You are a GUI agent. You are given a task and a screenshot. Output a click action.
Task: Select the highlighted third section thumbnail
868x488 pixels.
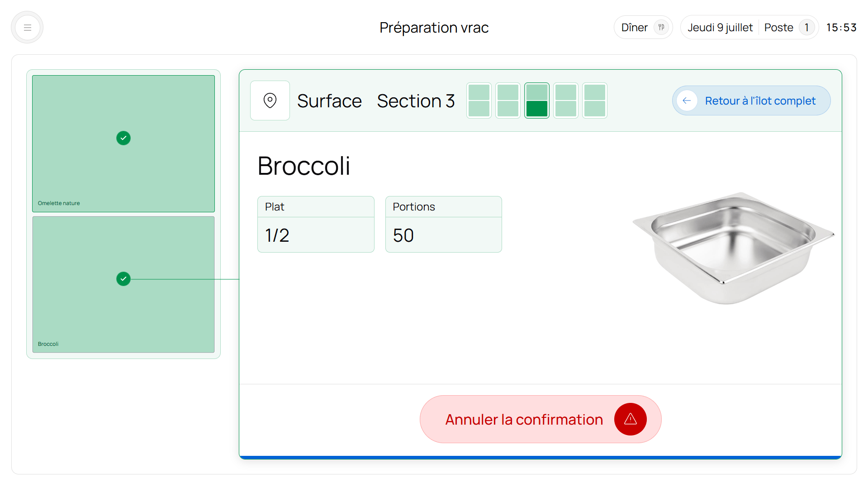tap(537, 100)
